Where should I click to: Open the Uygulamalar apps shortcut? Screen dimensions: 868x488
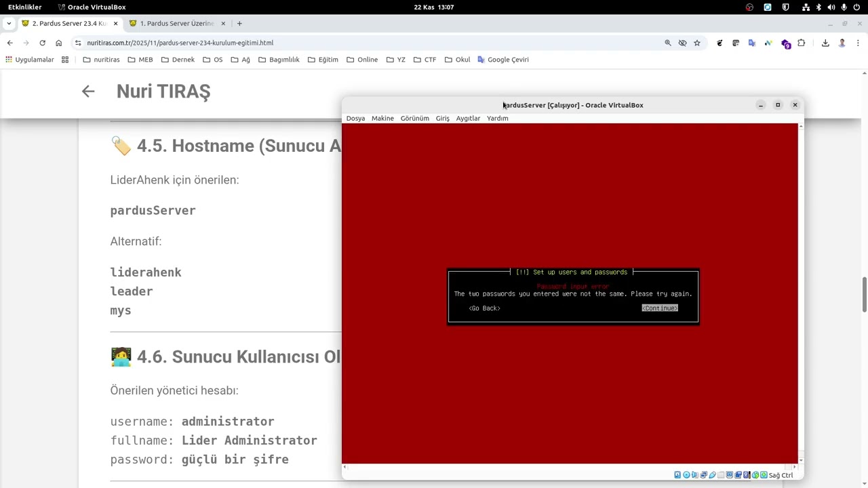(x=29, y=60)
